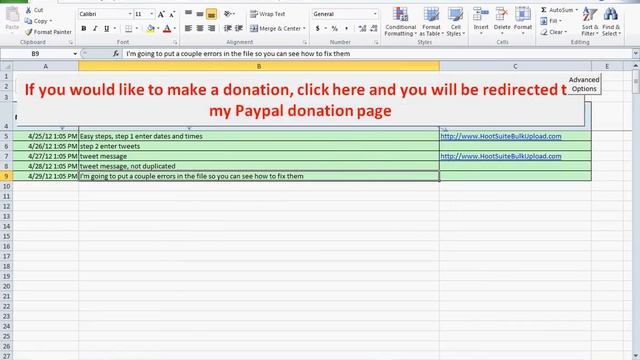Click the Copy icon in Clipboard group
Screen dimensions: 640x360
click(28, 21)
